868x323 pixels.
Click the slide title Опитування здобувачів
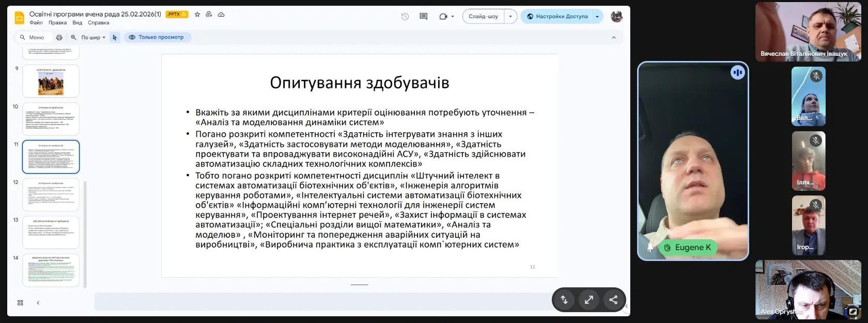coord(360,83)
